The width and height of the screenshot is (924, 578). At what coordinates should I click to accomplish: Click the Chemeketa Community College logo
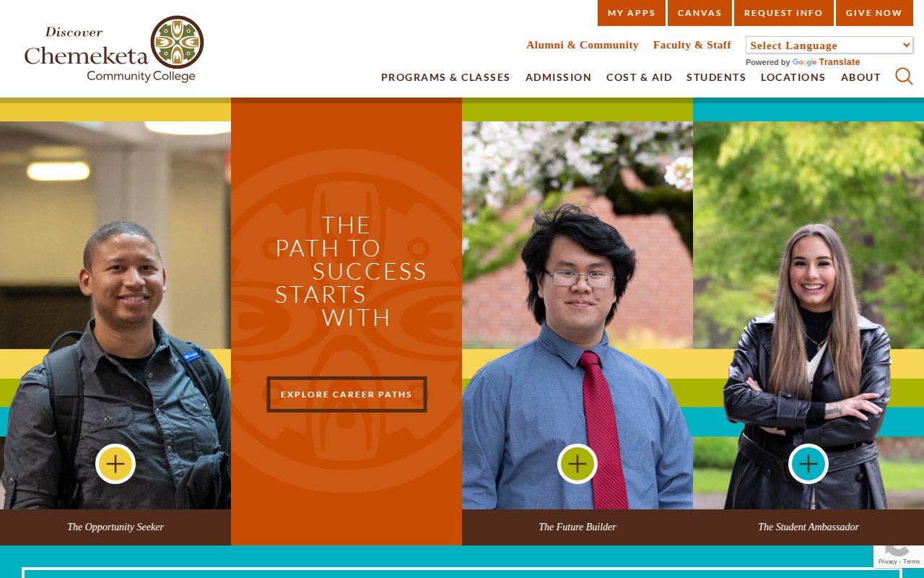pos(114,49)
